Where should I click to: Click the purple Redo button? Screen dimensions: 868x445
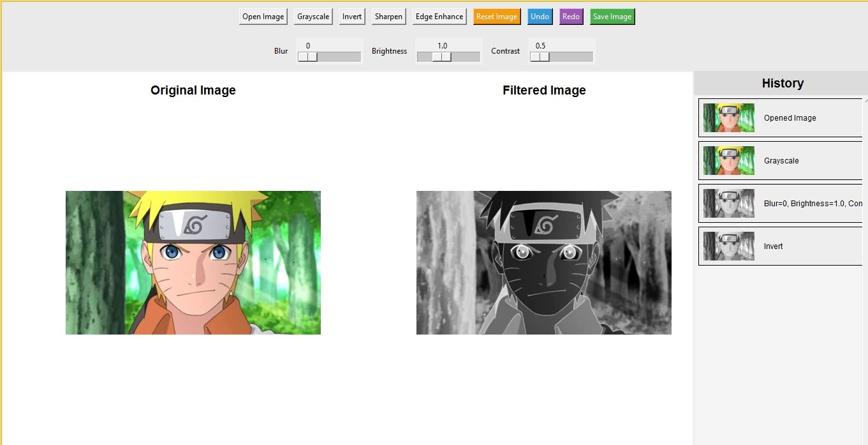[571, 17]
